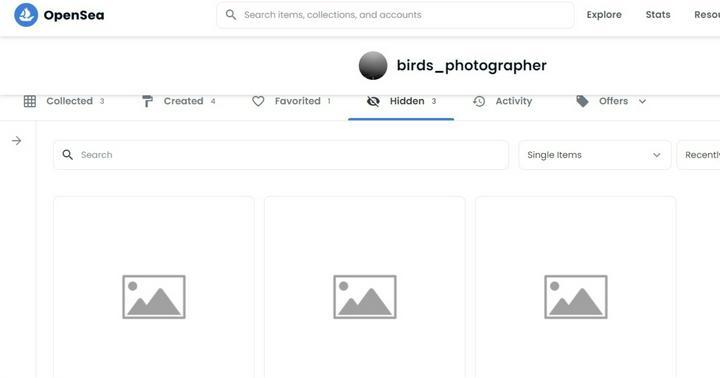Click the OpenSea ship logo icon

(x=26, y=15)
